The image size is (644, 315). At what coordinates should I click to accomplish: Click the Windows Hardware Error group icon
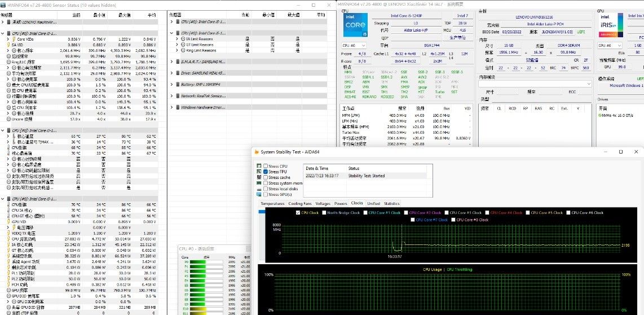tap(178, 107)
